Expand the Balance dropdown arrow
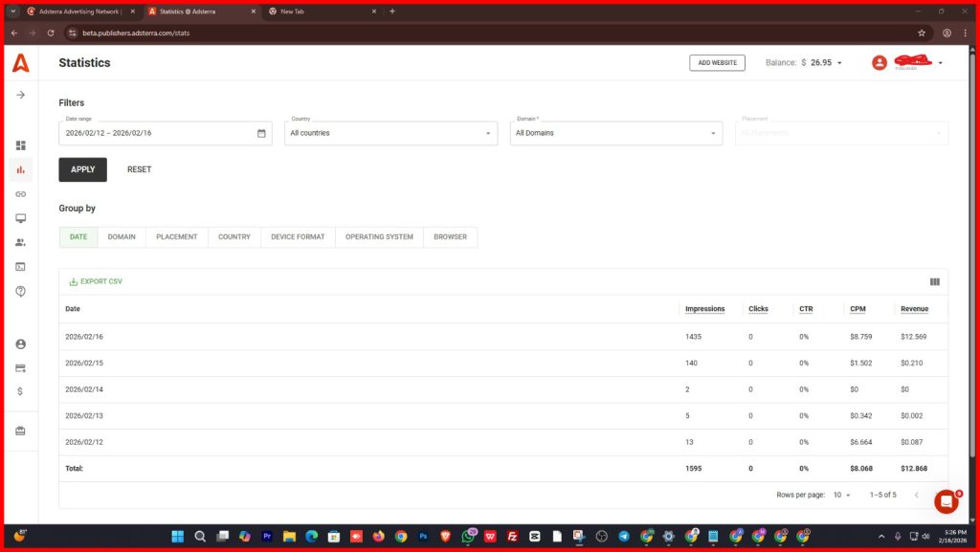The image size is (980, 552). tap(839, 63)
